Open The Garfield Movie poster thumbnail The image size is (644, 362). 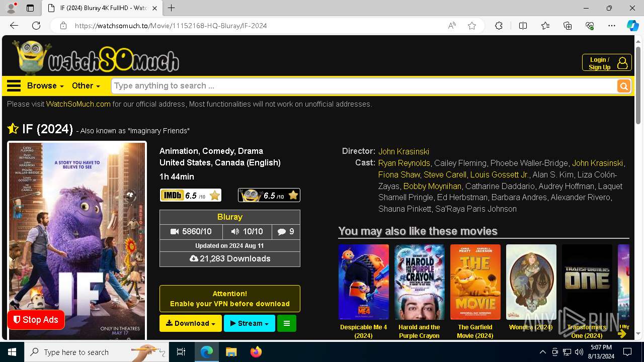(x=475, y=282)
